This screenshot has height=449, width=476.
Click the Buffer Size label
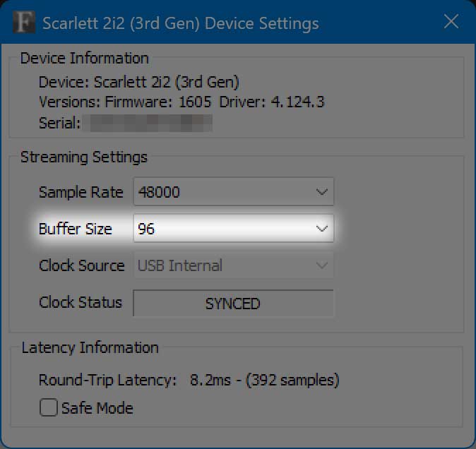coord(76,229)
